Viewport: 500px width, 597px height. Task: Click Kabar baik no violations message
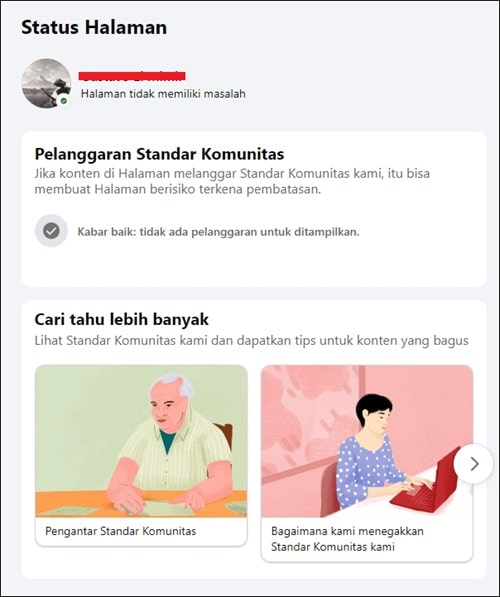tap(218, 232)
